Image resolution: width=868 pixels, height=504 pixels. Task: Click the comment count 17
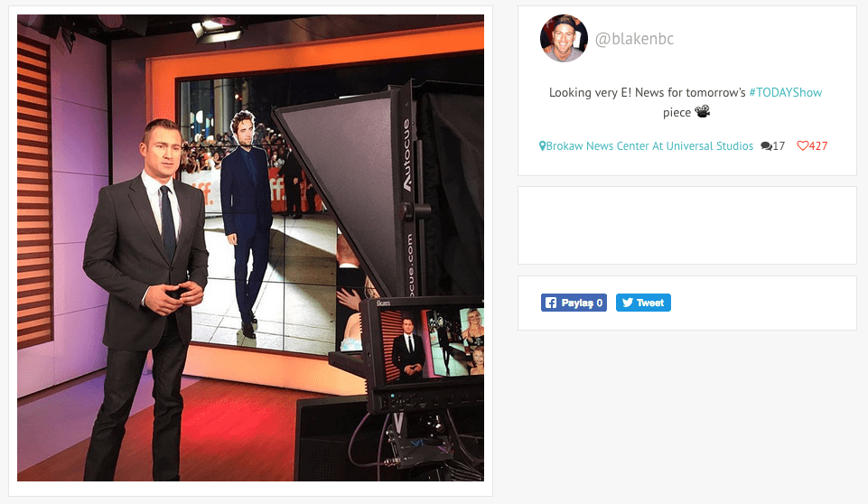click(779, 146)
